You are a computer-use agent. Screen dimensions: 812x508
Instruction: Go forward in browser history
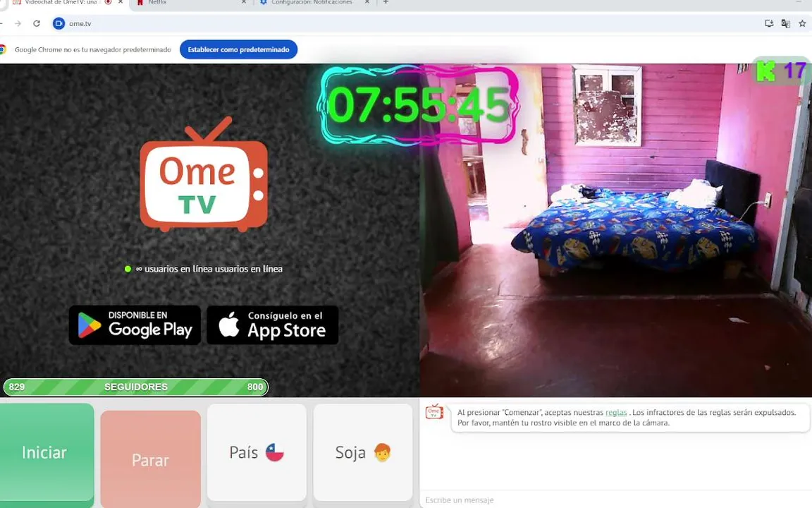18,23
